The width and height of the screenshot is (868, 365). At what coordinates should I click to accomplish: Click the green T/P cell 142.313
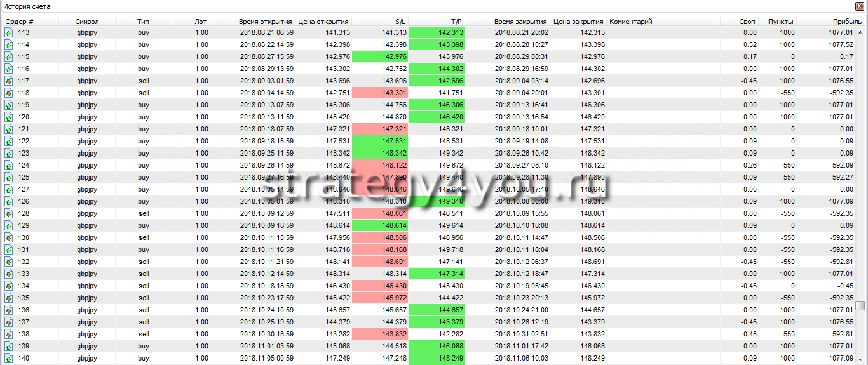point(437,32)
